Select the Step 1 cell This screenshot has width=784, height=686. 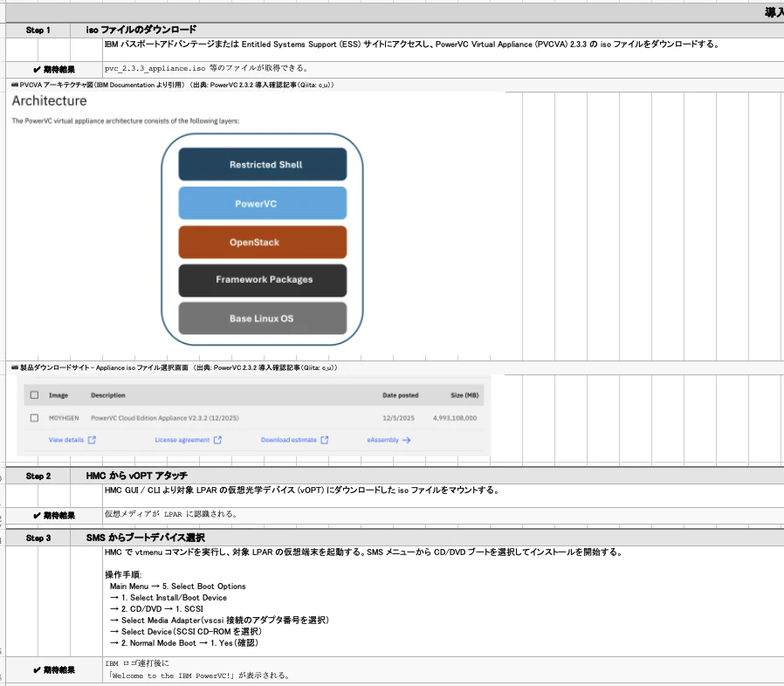[x=38, y=30]
